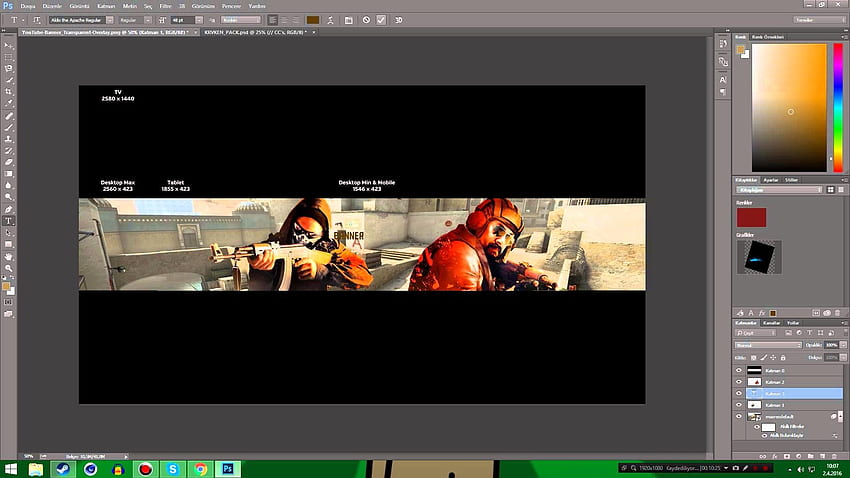The width and height of the screenshot is (850, 478).
Task: Add a layer mask icon
Action: [787, 456]
